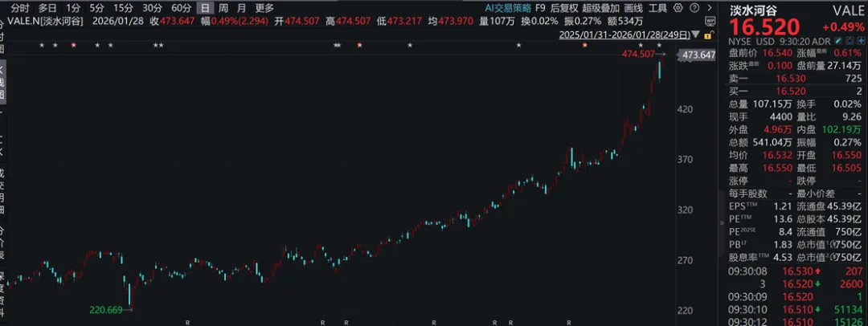Click the 卖一 ask price 16.530
The width and height of the screenshot is (868, 326).
click(791, 79)
